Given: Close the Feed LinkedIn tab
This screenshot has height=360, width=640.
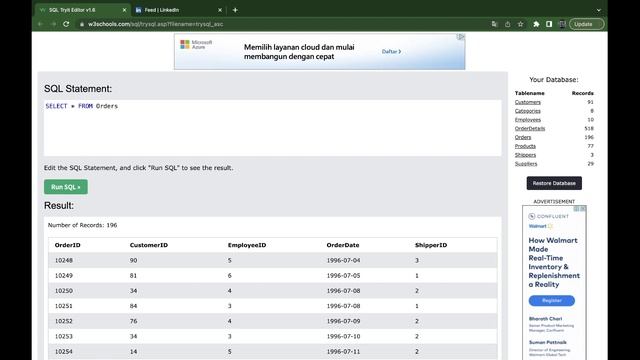Looking at the screenshot, I should (220, 10).
